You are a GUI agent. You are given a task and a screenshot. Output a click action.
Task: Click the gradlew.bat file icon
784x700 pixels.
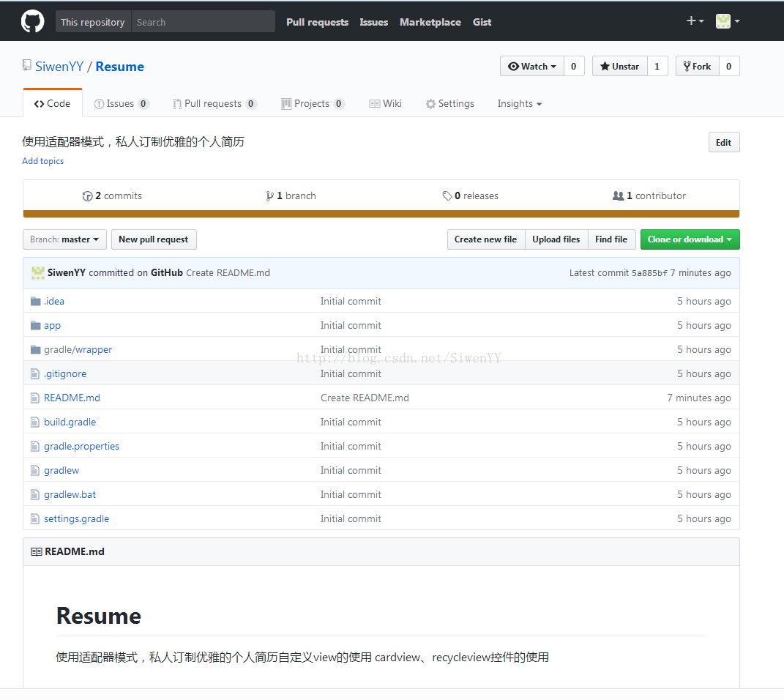(35, 494)
